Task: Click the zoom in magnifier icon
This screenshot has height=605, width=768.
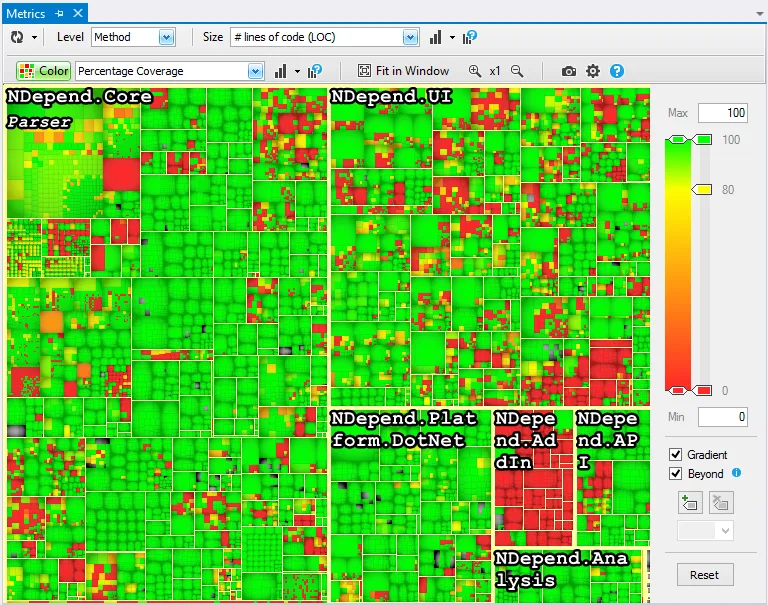Action: click(x=475, y=71)
